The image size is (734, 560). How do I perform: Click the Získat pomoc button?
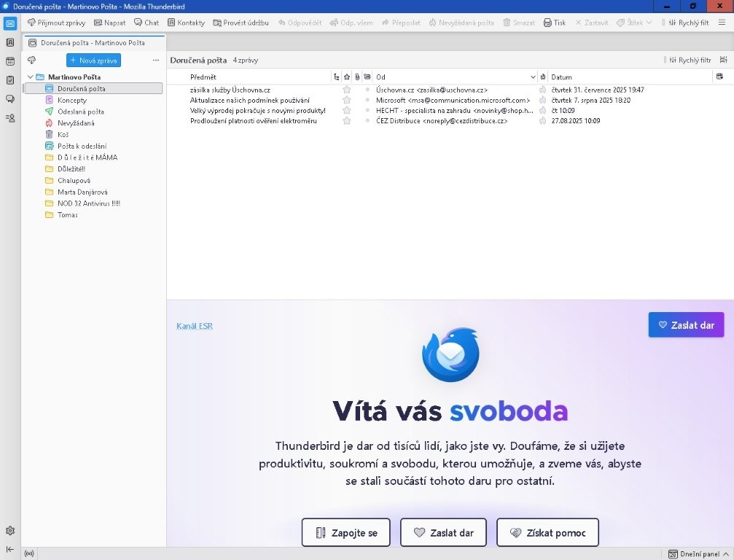pos(547,532)
